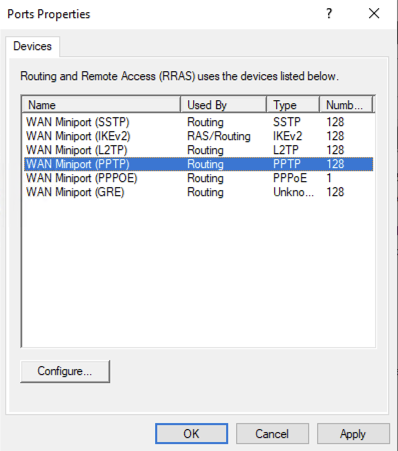Viewport: 398px width, 451px height.
Task: Click the highlighted PPTP type cell
Action: coord(287,164)
